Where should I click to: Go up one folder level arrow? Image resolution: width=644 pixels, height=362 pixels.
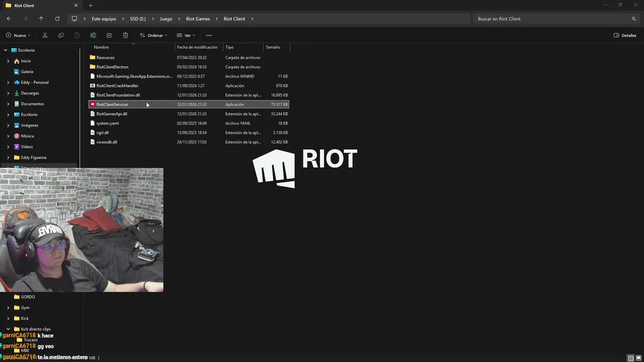(41, 19)
